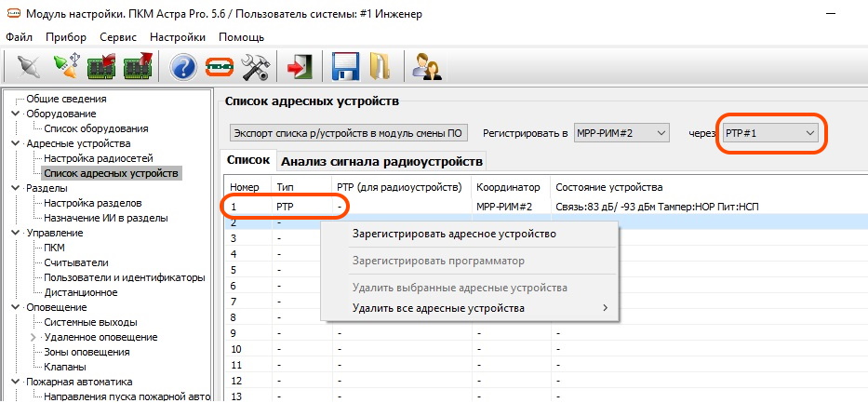This screenshot has height=403, width=868.
Task: Click the grey disconnect plug icon
Action: pyautogui.click(x=29, y=67)
